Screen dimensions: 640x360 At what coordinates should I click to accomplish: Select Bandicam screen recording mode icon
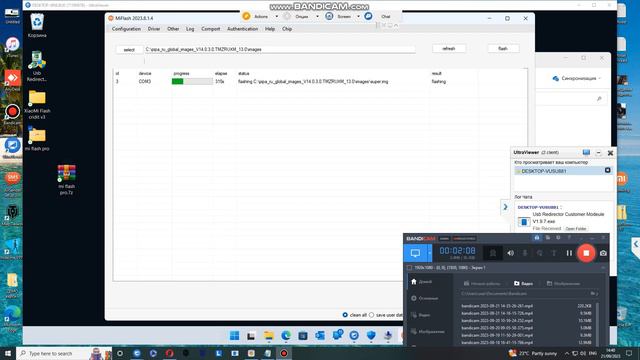(x=415, y=253)
